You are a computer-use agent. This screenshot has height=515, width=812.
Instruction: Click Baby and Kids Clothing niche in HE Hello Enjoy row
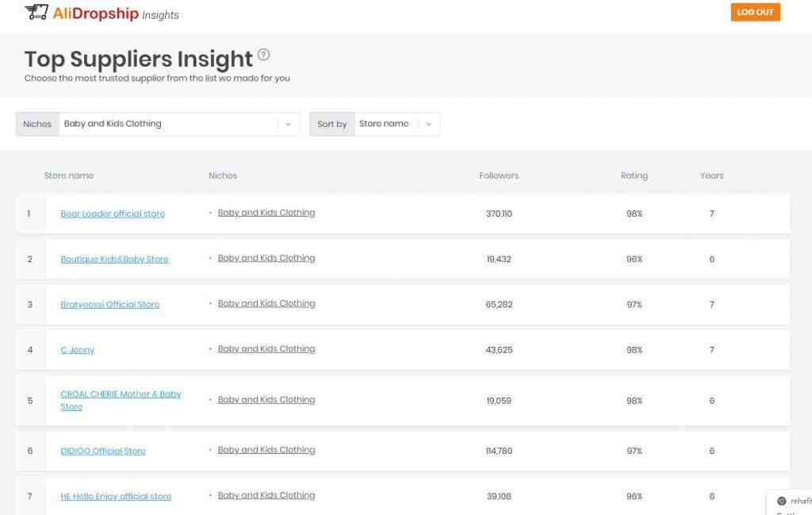[266, 495]
